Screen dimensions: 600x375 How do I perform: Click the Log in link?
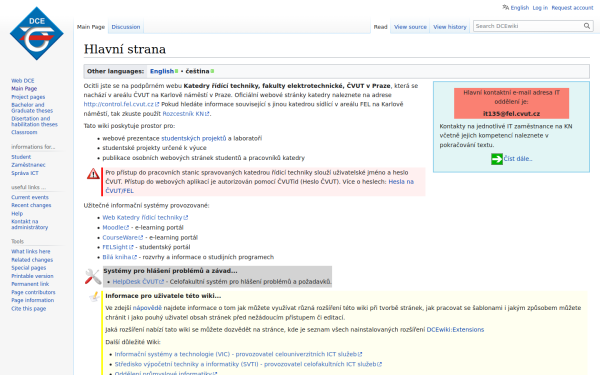[x=540, y=8]
